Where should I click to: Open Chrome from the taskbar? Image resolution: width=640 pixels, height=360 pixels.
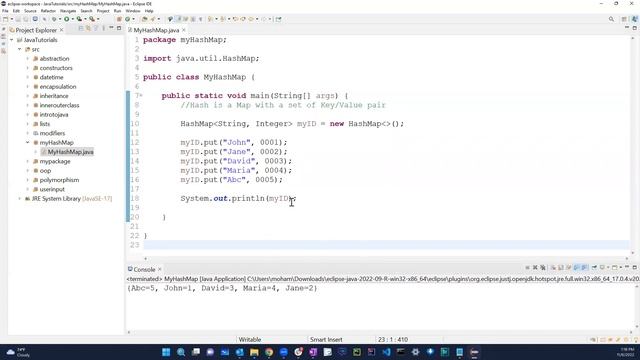269,352
